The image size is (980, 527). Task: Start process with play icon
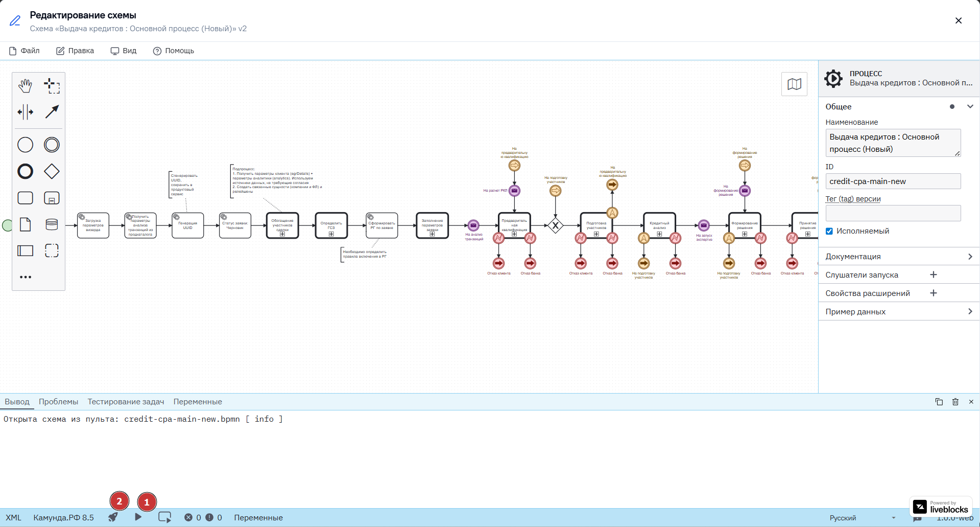coord(138,517)
